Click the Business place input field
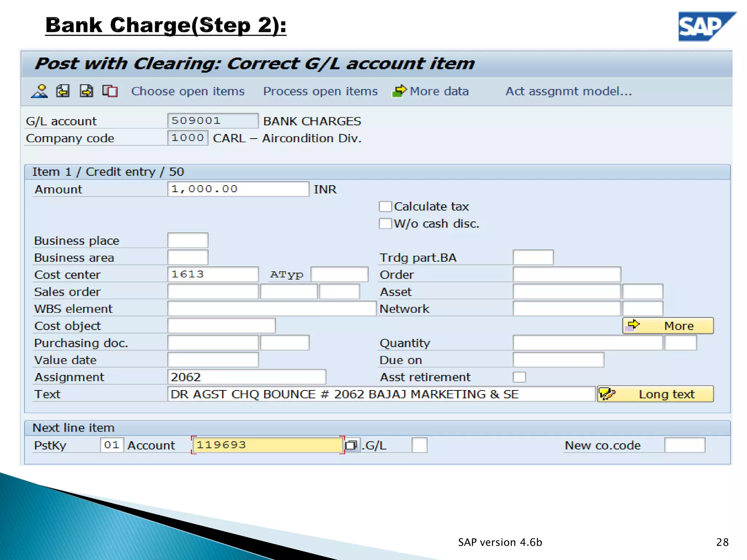The image size is (747, 560). click(x=188, y=240)
